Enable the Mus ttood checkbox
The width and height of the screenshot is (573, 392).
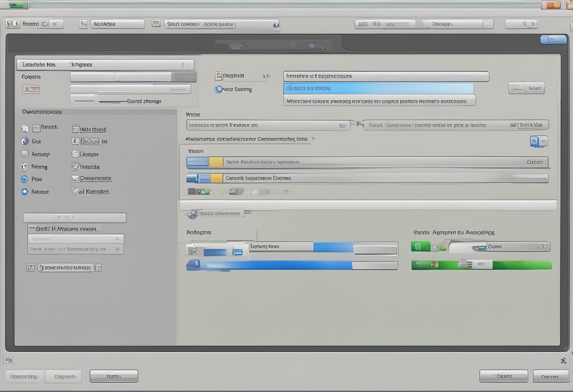click(x=75, y=129)
